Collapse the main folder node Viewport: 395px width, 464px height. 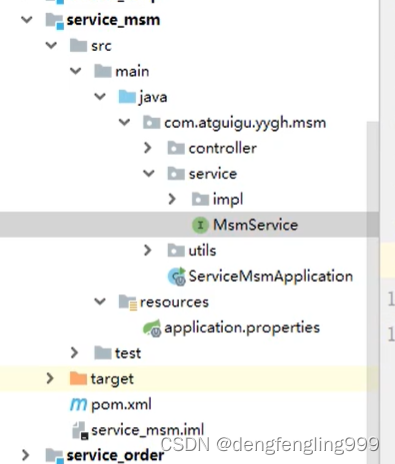(76, 71)
